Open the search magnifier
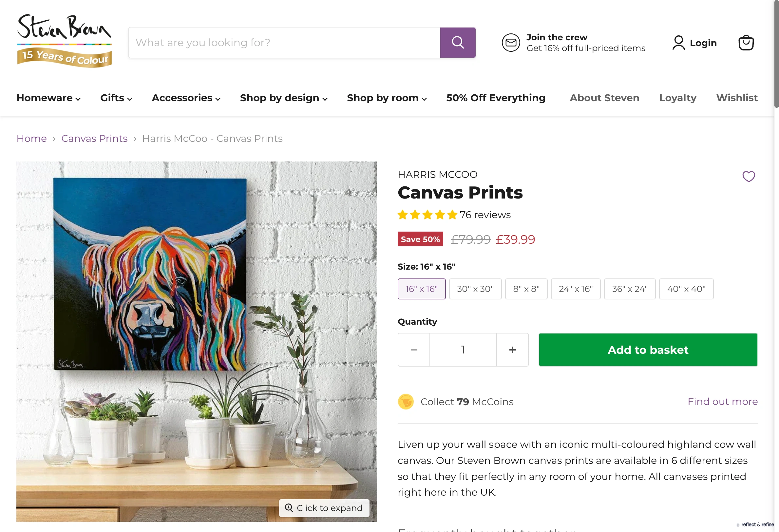 (x=458, y=42)
